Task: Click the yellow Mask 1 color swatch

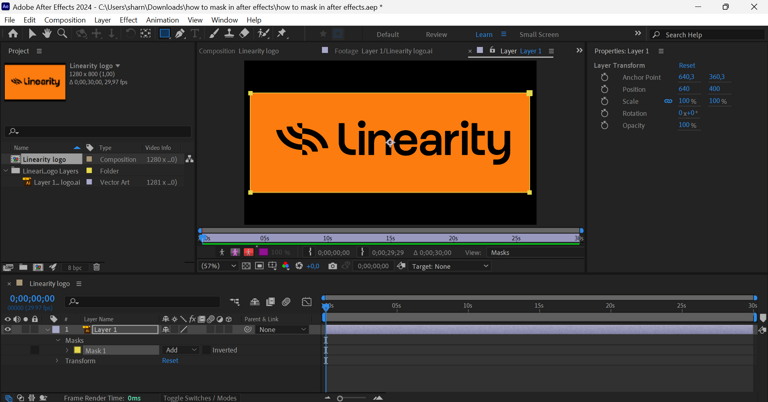Action: (77, 350)
